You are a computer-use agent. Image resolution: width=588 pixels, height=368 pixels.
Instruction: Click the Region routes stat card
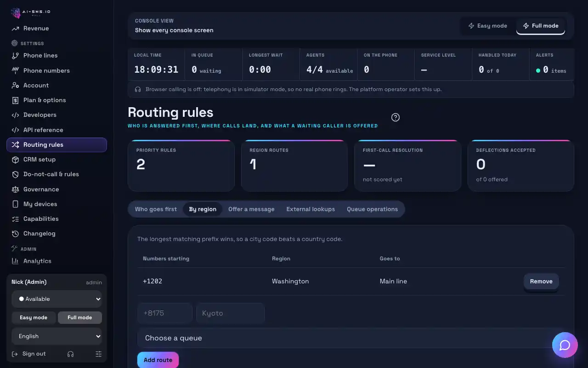tap(294, 166)
